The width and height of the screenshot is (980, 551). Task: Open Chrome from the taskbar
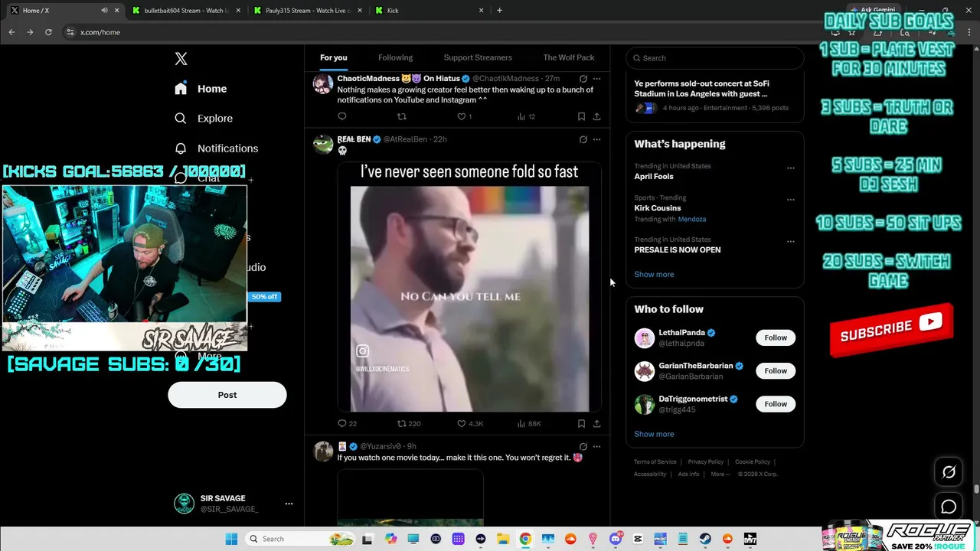[525, 539]
